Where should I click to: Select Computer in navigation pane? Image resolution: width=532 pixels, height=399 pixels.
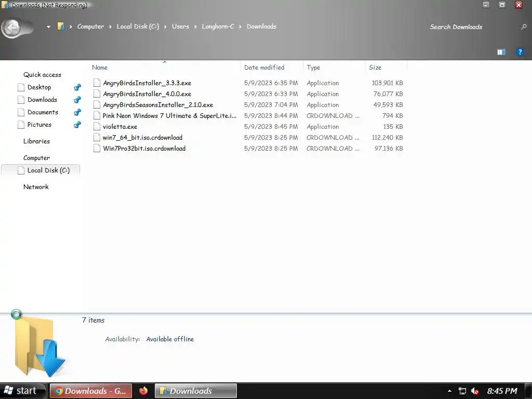(37, 158)
